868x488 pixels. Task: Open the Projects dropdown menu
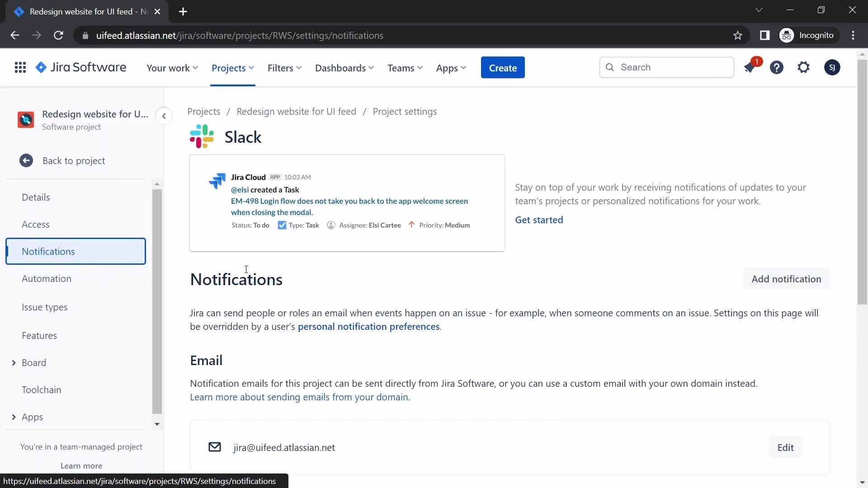(x=233, y=68)
